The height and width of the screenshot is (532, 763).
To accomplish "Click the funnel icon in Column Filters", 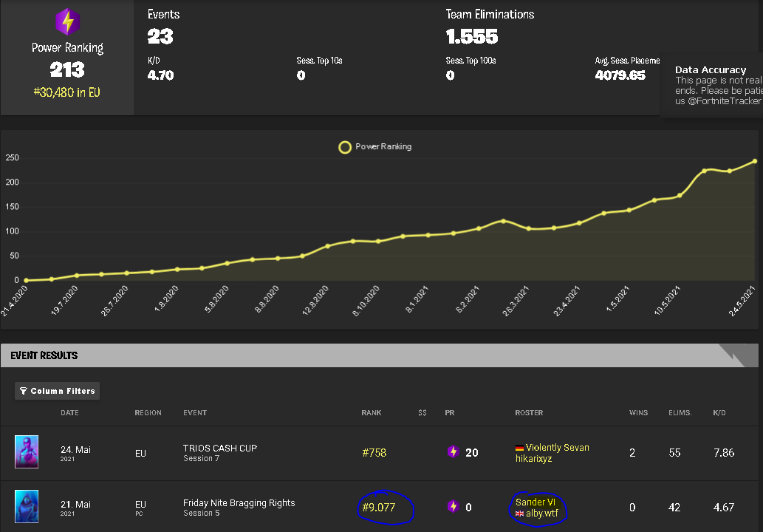I will click(24, 391).
